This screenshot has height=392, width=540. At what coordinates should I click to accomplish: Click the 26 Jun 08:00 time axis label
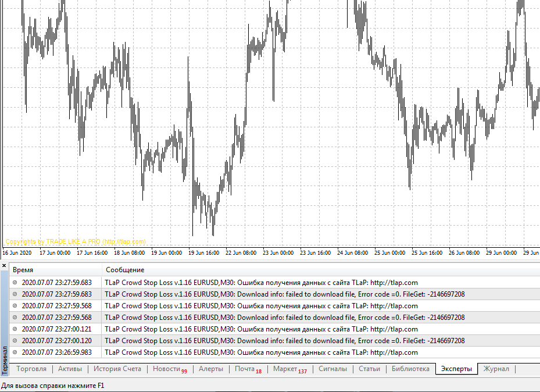click(464, 253)
